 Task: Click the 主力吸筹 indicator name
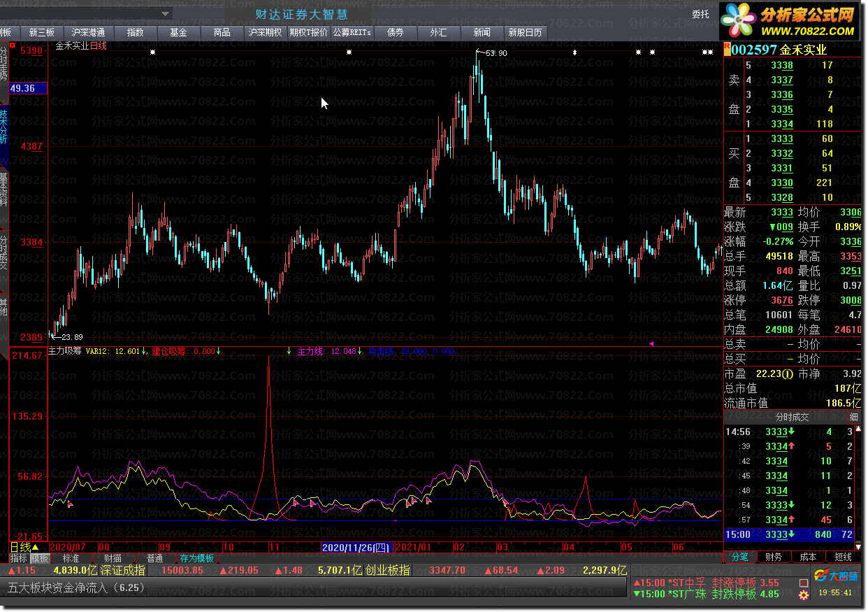64,351
